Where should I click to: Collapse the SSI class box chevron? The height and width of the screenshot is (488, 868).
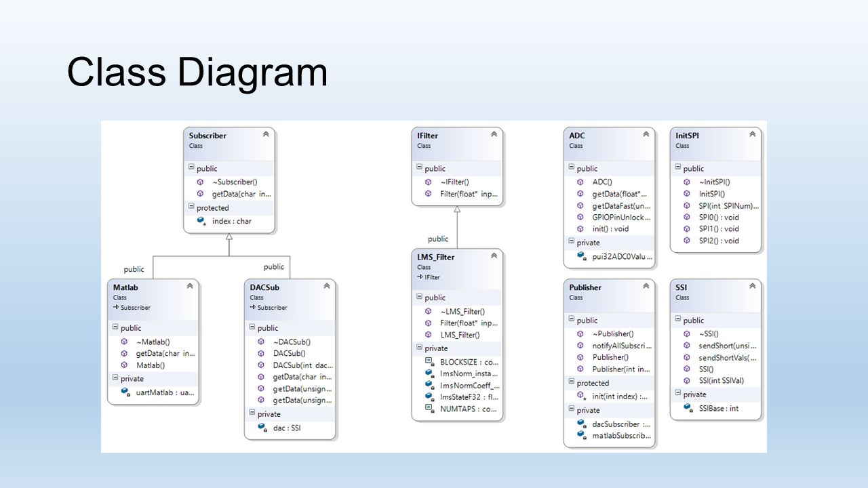tap(752, 287)
